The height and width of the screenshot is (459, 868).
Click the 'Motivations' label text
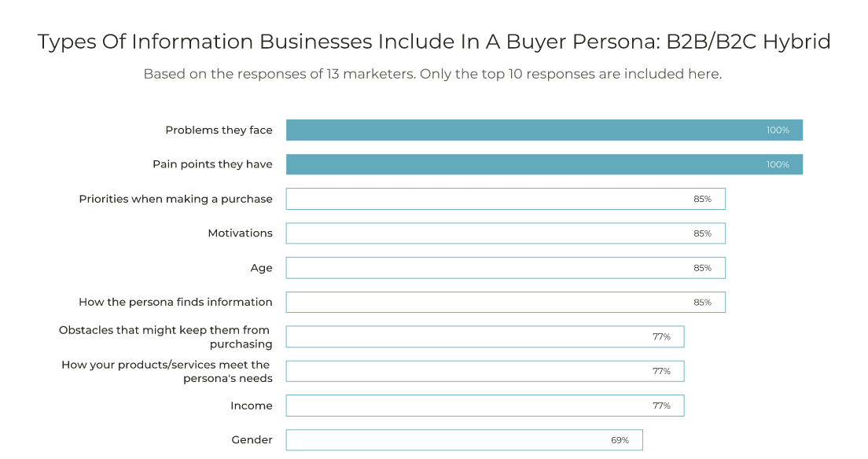(x=241, y=233)
